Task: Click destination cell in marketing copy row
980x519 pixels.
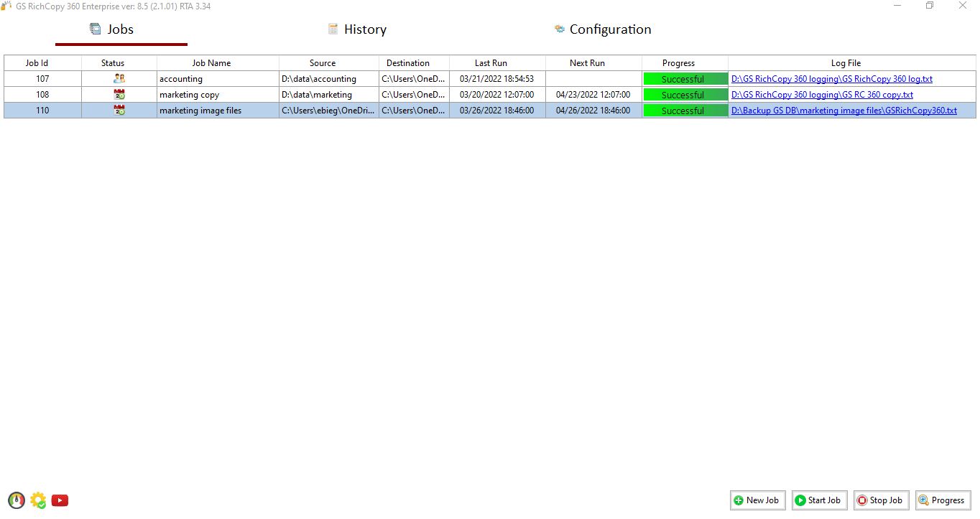Action: click(414, 95)
